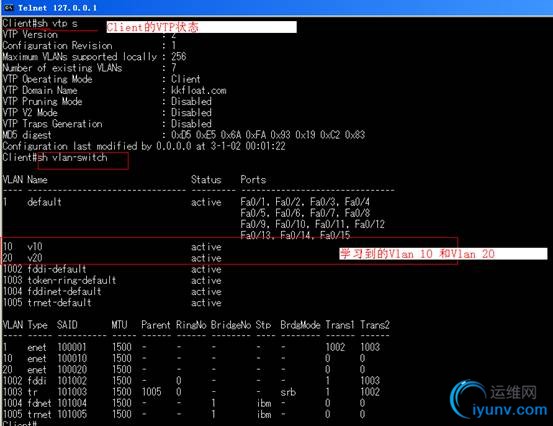Click 'ibm' Stp value in fdnet row

(264, 403)
